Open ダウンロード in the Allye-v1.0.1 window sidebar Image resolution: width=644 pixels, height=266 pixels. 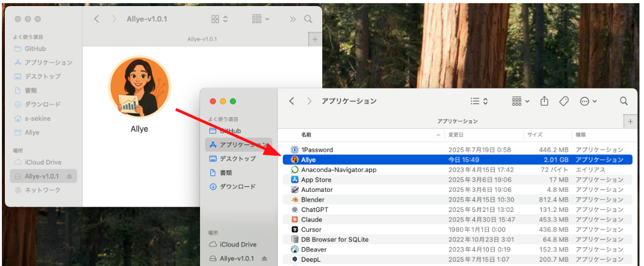click(37, 104)
